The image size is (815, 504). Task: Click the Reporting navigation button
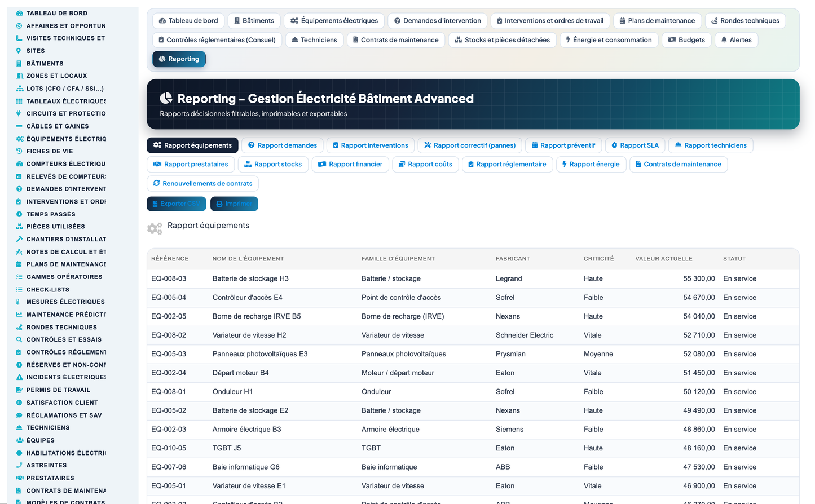(x=179, y=59)
